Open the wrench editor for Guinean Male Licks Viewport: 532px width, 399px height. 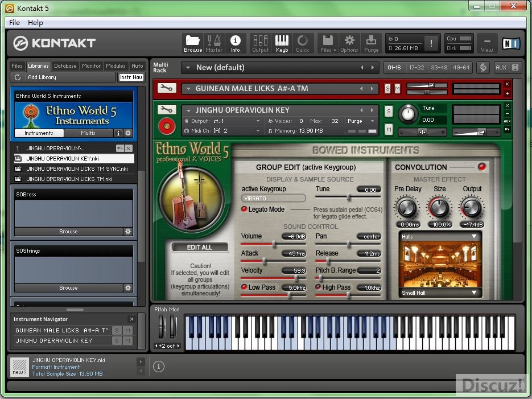(167, 88)
